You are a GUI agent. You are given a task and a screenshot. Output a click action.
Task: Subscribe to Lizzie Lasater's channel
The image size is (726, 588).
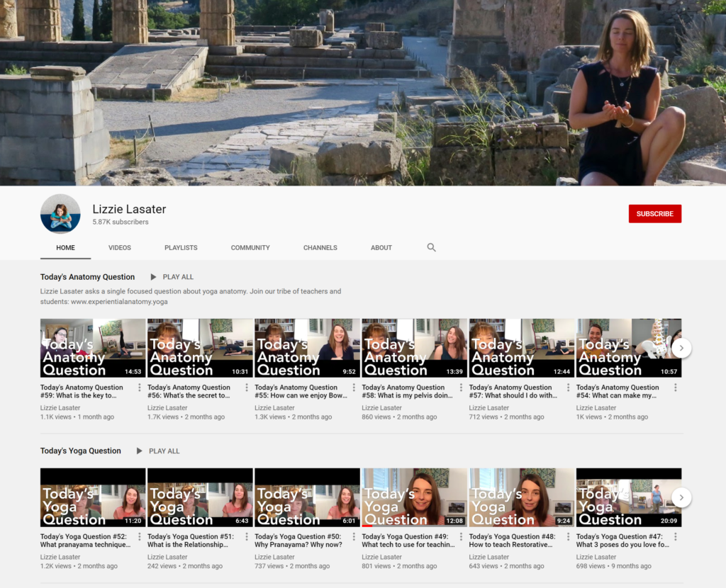click(654, 214)
